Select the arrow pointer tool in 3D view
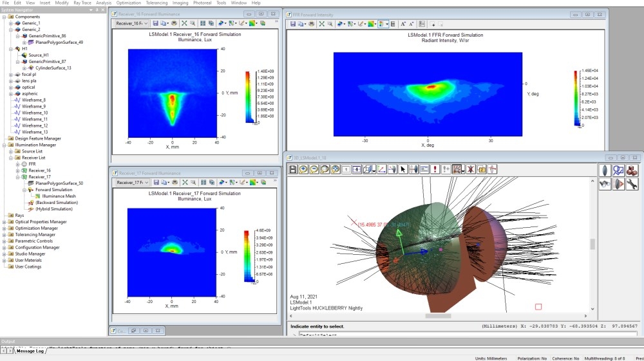Screen dimensions: 644x361 pos(402,169)
